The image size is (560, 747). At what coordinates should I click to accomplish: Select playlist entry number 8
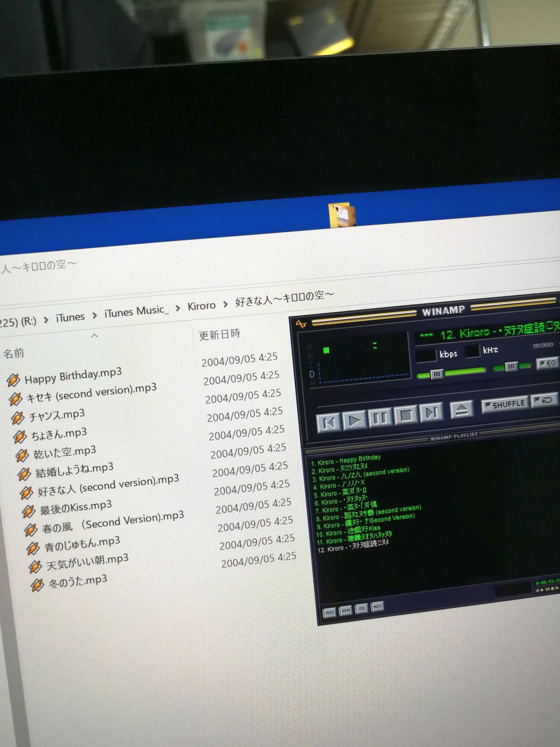coord(369,513)
